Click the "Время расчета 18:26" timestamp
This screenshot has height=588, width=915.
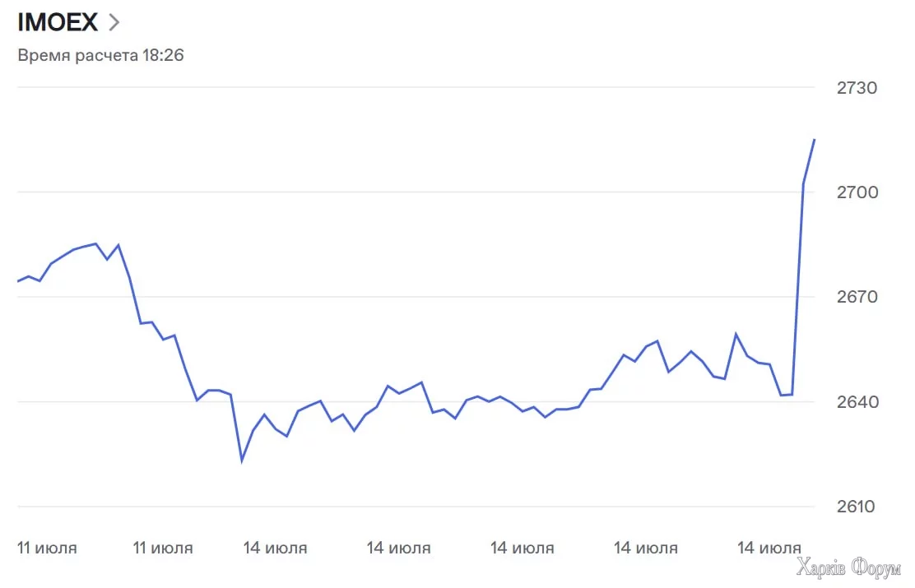point(100,56)
